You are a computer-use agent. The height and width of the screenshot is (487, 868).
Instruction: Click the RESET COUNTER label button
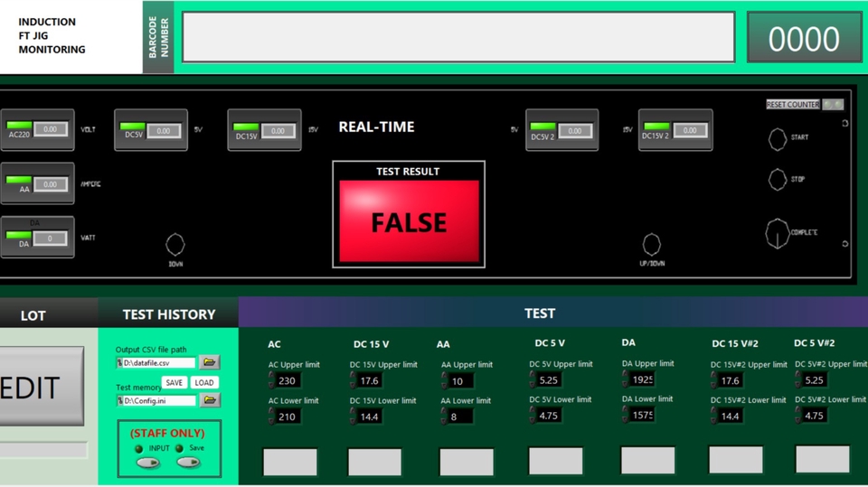point(793,104)
